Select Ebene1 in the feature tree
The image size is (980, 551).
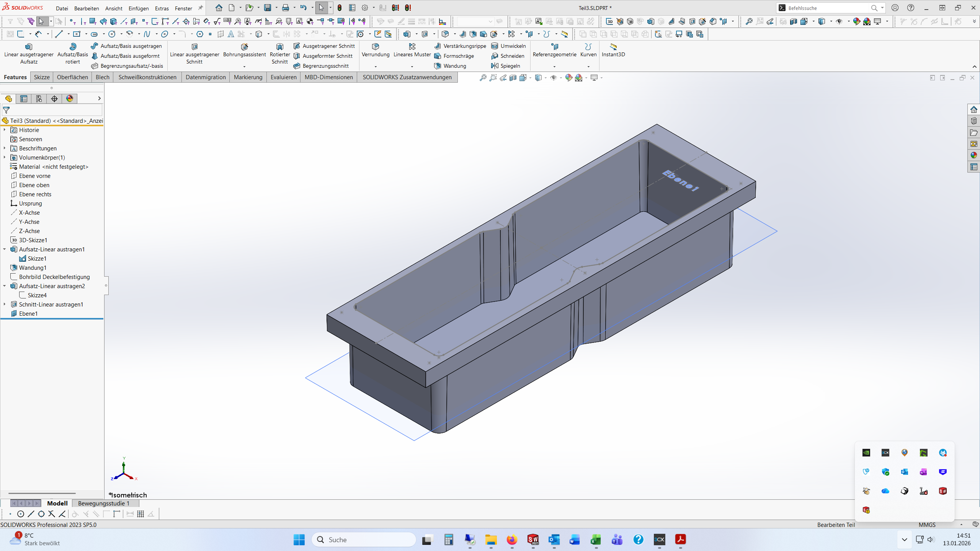tap(28, 313)
